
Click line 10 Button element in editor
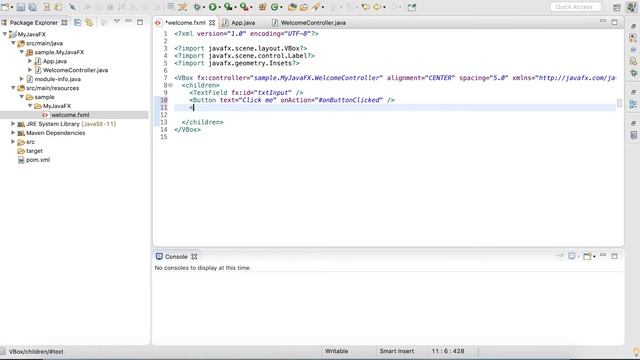[x=292, y=100]
